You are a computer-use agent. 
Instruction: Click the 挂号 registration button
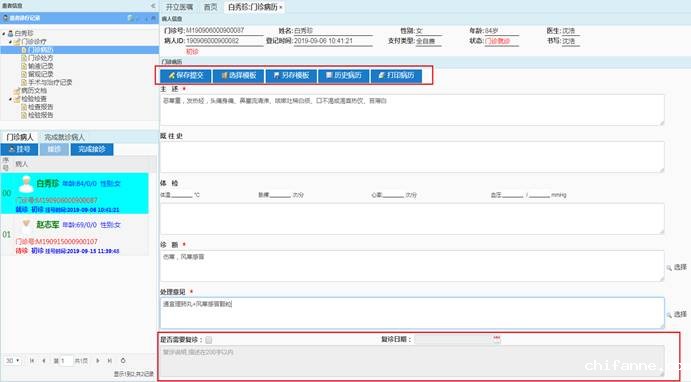tap(19, 149)
